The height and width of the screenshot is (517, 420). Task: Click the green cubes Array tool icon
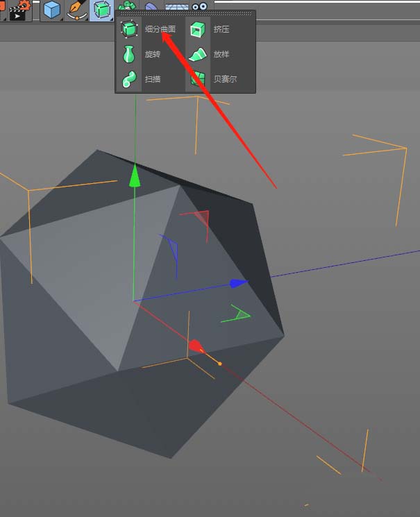pyautogui.click(x=127, y=6)
